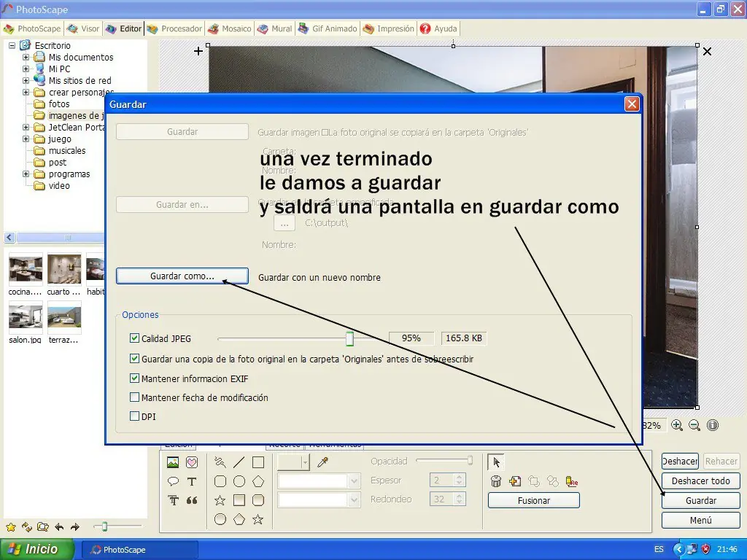Screen dimensions: 747x560
Task: Select the outline pentagon shape tool
Action: pos(258,481)
